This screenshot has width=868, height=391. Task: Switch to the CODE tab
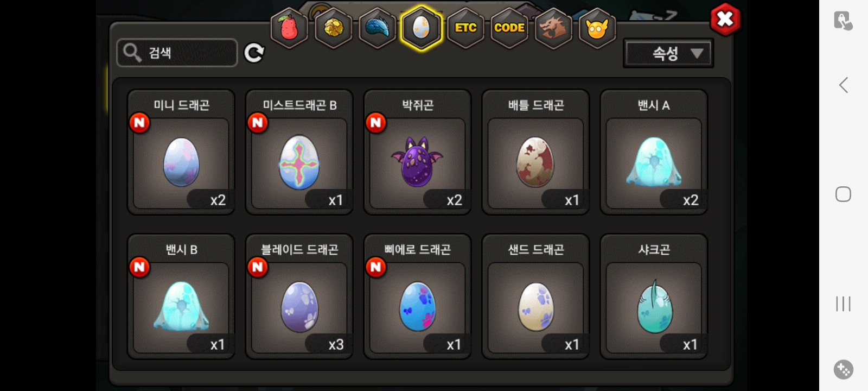pyautogui.click(x=509, y=27)
